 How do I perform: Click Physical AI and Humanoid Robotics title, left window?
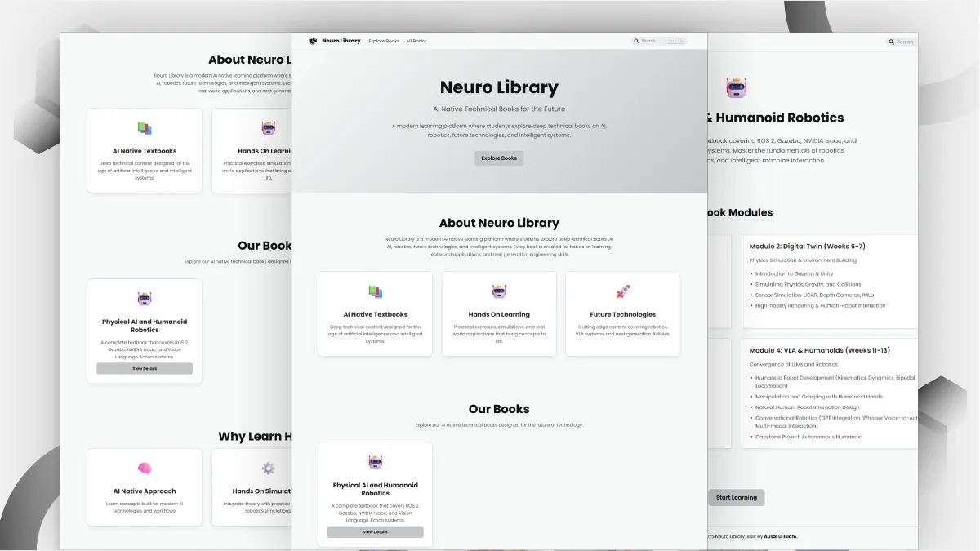pyautogui.click(x=145, y=326)
